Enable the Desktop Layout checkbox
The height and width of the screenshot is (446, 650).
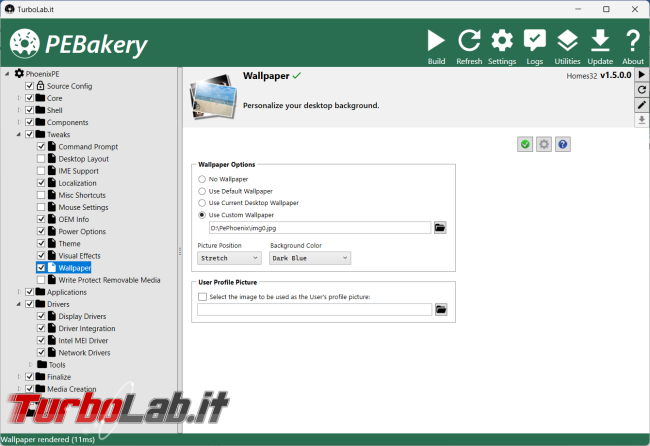(41, 159)
